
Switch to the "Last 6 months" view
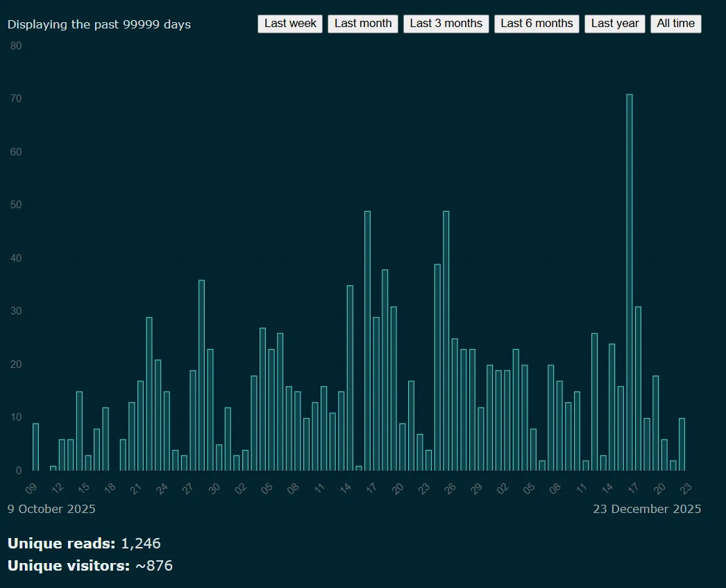537,23
